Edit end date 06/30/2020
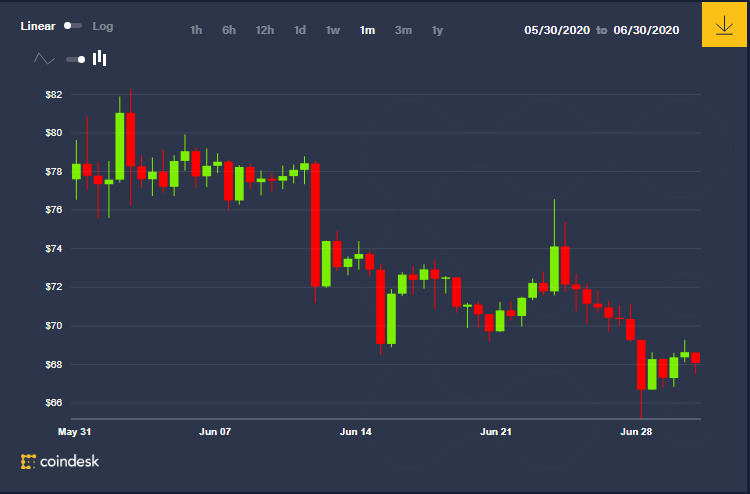 646,30
